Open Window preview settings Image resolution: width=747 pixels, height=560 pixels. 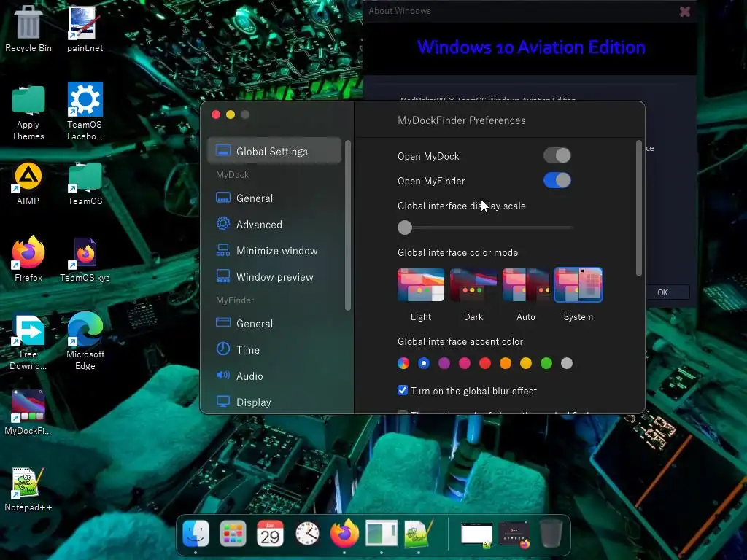(x=274, y=276)
